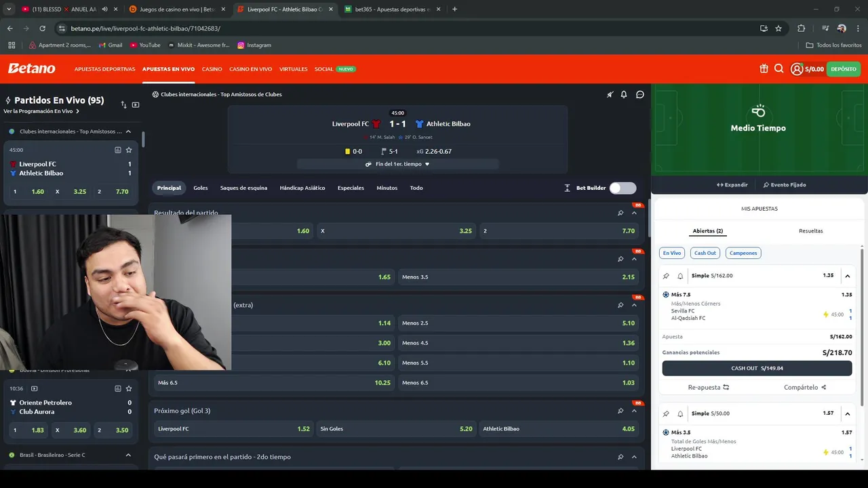
Task: Open the Casino en Vivo menu
Action: pos(251,69)
